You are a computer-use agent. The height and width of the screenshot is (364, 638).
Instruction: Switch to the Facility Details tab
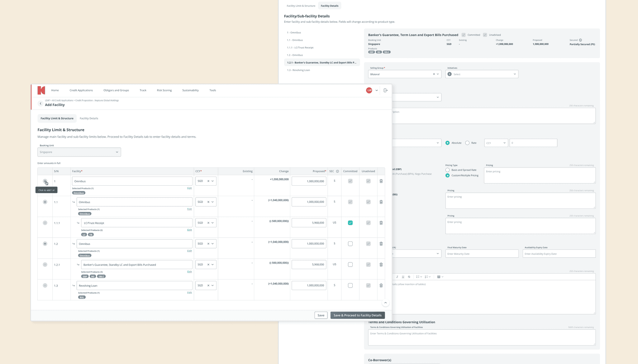coord(89,118)
